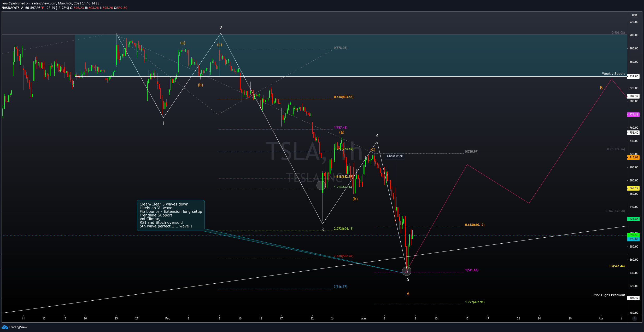Toggle the auto-scale 'A' button on price axis

pos(635,318)
